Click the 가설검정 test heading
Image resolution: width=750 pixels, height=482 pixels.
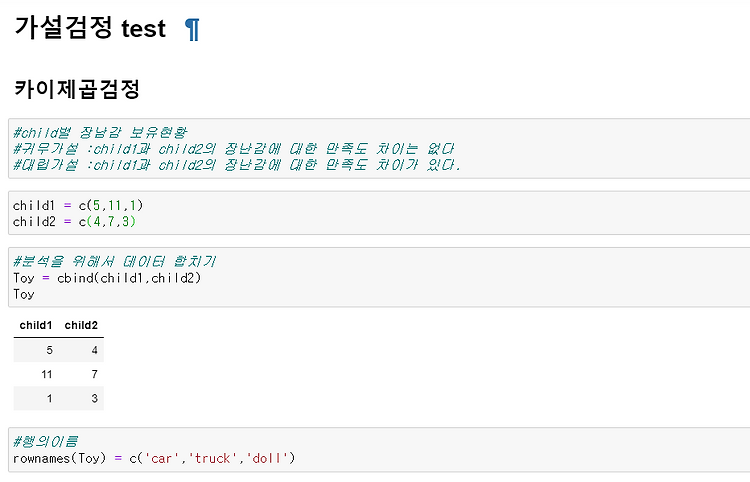pos(90,28)
